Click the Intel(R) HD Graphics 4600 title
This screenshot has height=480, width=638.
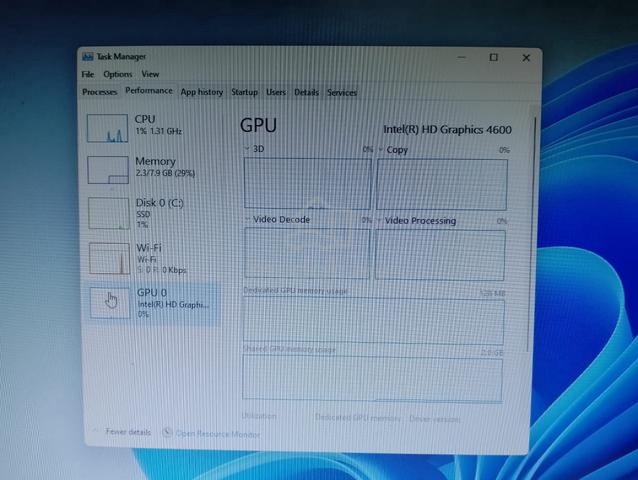[x=448, y=130]
